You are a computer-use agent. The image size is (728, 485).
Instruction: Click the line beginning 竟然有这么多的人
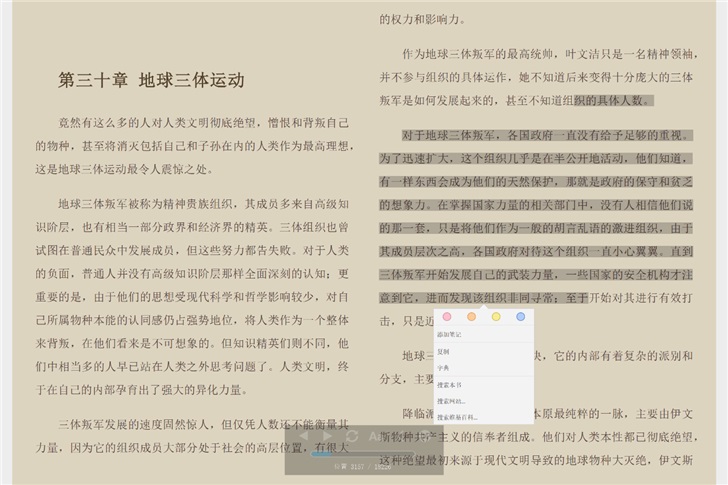click(x=203, y=123)
